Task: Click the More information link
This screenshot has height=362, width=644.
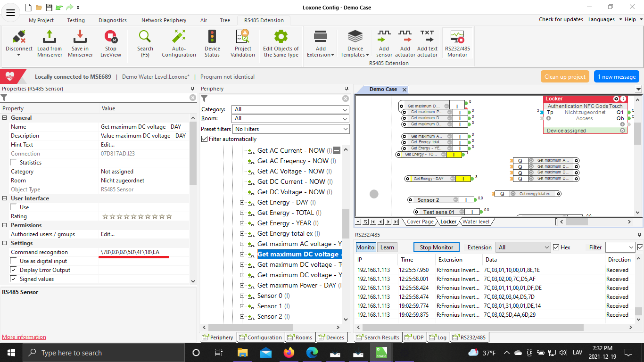Action: pyautogui.click(x=24, y=337)
